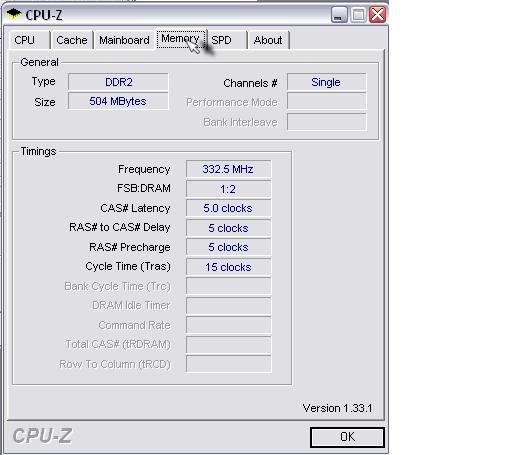Image resolution: width=512 pixels, height=455 pixels.
Task: Select the DDR2 memory type field
Action: click(x=118, y=82)
